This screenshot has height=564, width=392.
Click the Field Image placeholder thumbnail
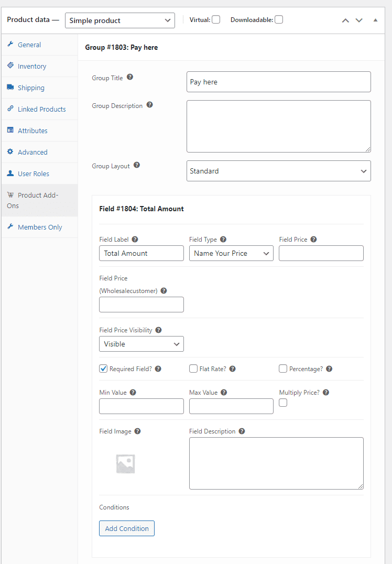[125, 464]
